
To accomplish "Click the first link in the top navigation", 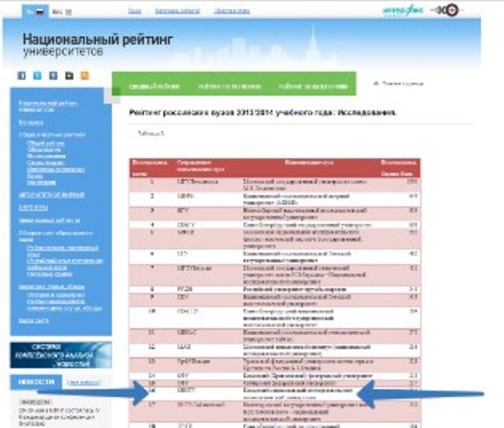I will pyautogui.click(x=134, y=11).
